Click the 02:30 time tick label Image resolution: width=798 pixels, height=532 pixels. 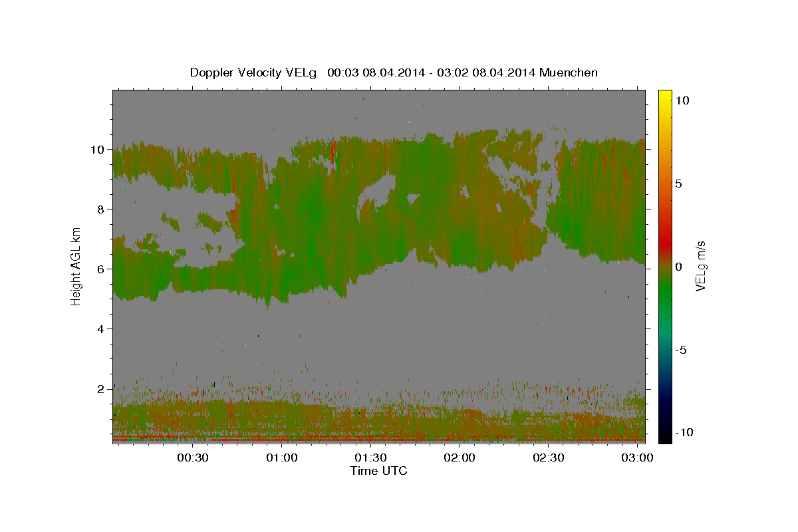pyautogui.click(x=548, y=458)
